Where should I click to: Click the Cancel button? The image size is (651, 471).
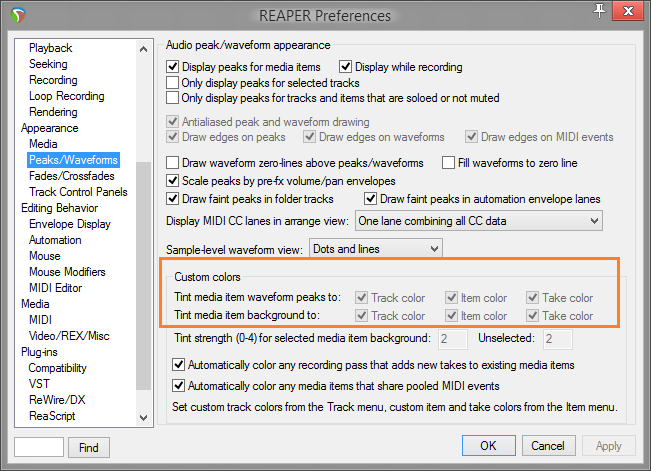pos(548,446)
